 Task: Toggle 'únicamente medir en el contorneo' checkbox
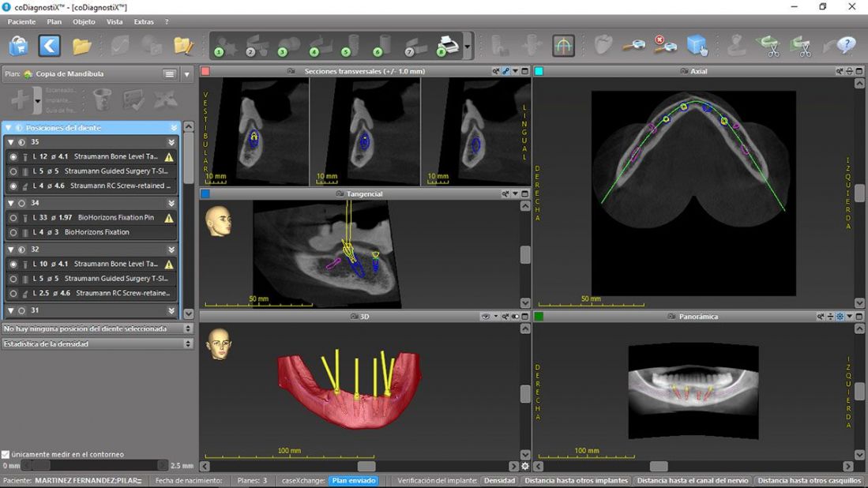(x=7, y=454)
